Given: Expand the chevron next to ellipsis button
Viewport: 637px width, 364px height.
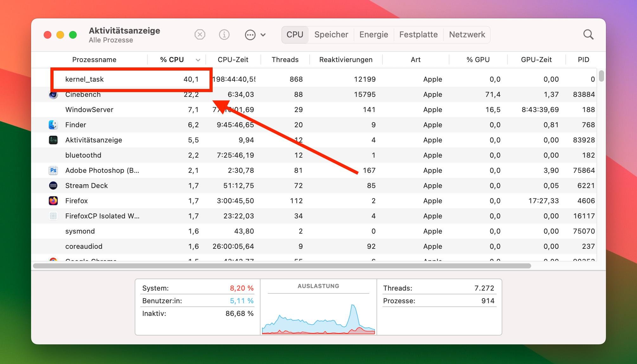Looking at the screenshot, I should (263, 35).
